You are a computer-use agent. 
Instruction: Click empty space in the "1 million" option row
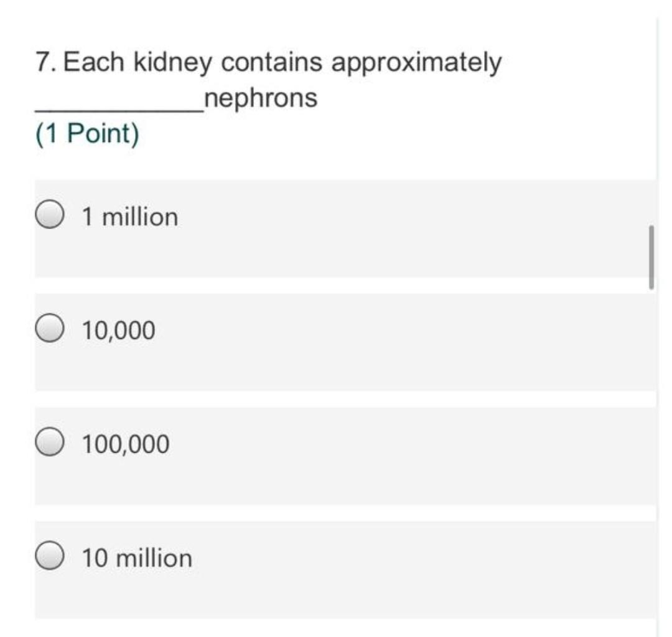(404, 229)
